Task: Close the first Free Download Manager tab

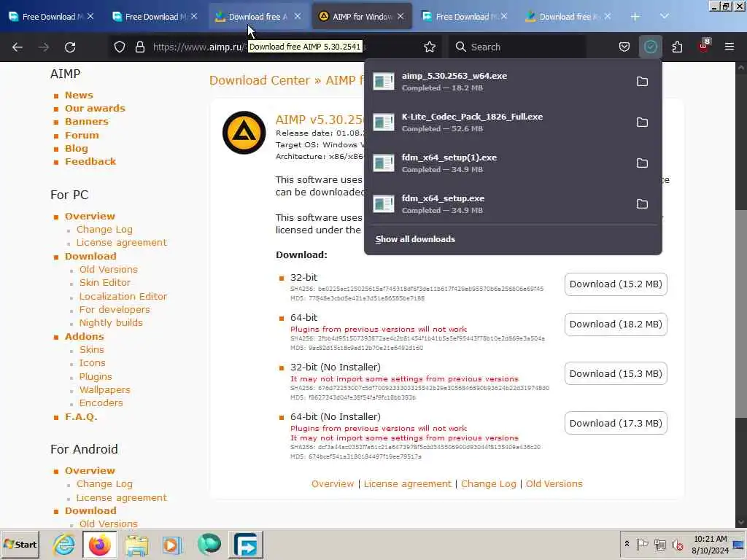Action: tap(90, 16)
